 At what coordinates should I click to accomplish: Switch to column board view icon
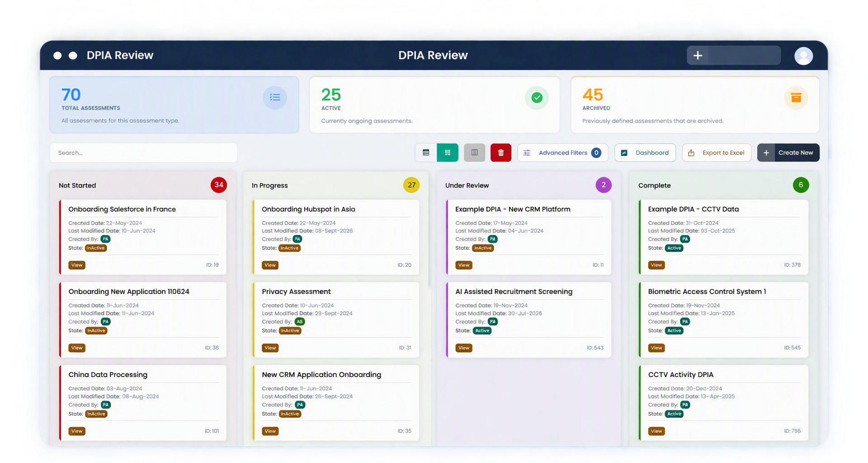[474, 153]
